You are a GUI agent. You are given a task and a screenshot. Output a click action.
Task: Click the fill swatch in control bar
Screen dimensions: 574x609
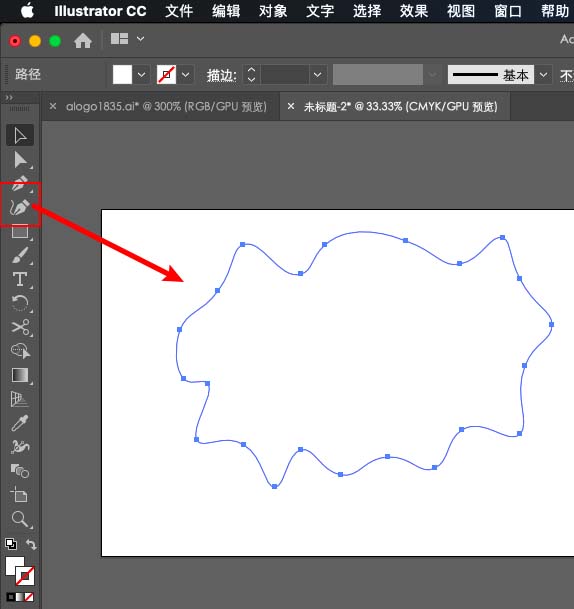point(122,75)
